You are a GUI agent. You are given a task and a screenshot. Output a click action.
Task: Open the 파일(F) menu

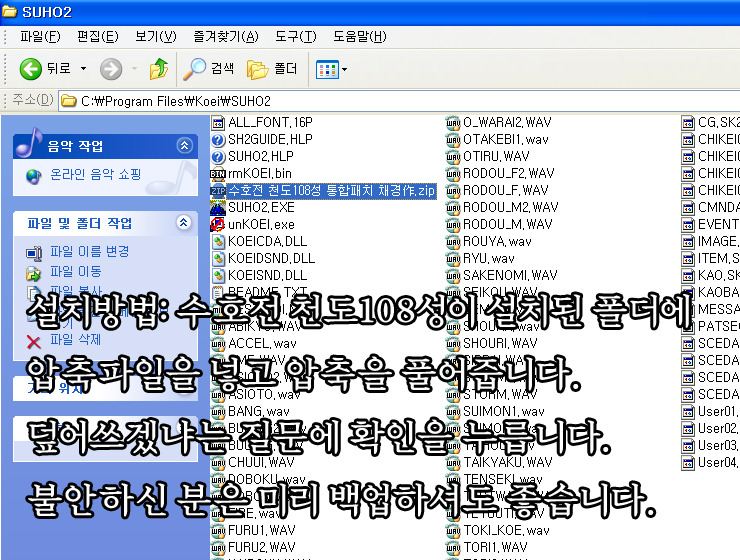[x=40, y=36]
